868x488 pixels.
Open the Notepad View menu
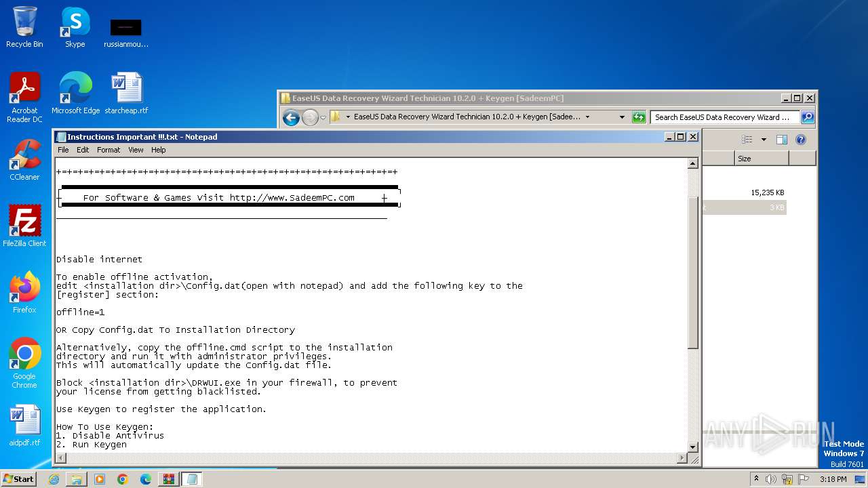(136, 150)
